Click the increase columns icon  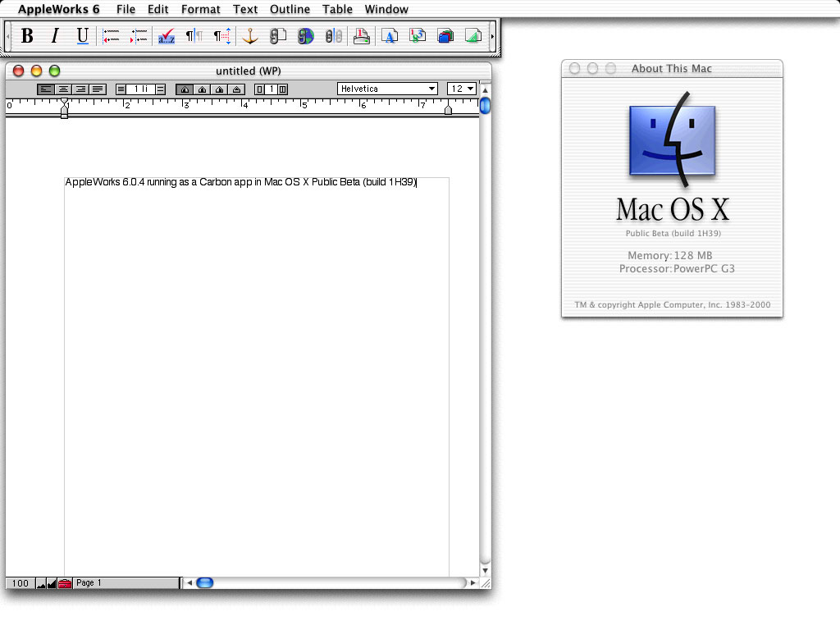283,89
